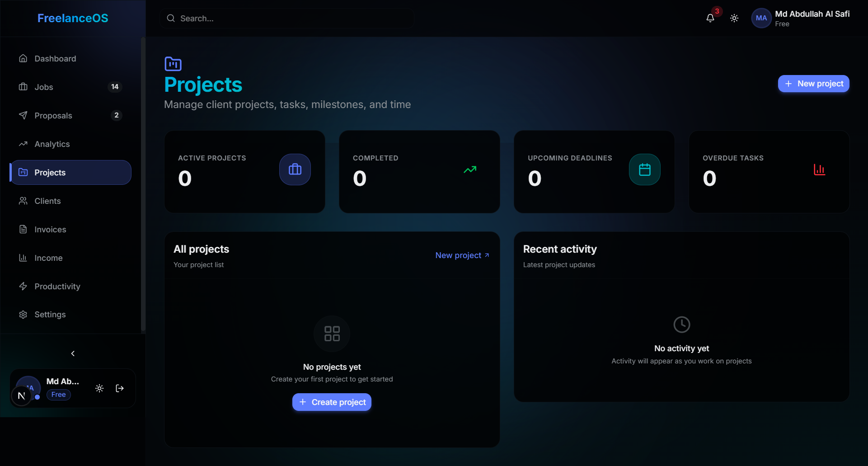Toggle theme using bottom sidebar sun icon
868x466 pixels.
99,388
